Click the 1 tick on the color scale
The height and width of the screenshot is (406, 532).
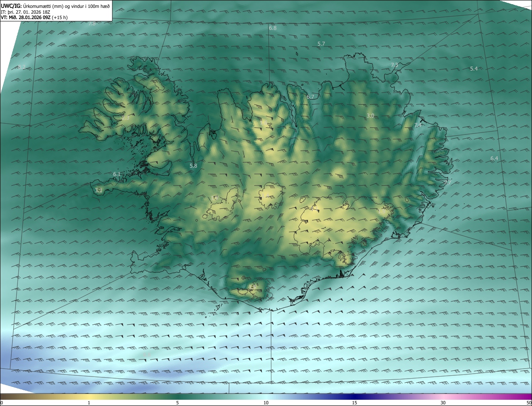89,403
